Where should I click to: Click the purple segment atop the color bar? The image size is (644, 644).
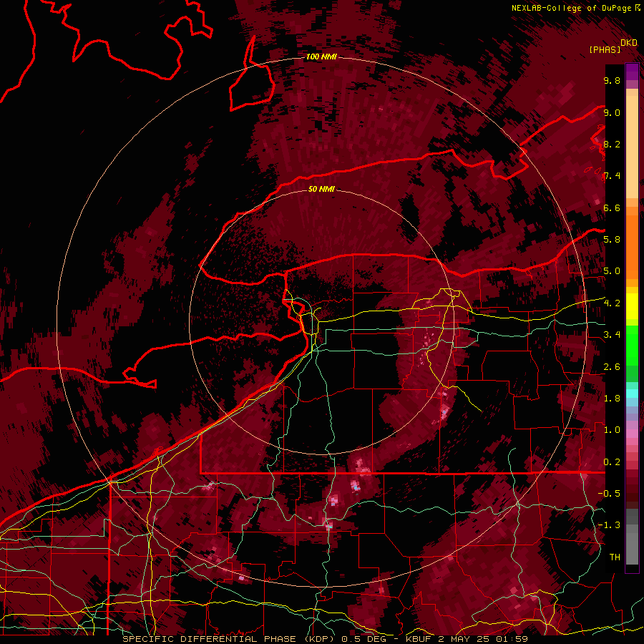[632, 72]
